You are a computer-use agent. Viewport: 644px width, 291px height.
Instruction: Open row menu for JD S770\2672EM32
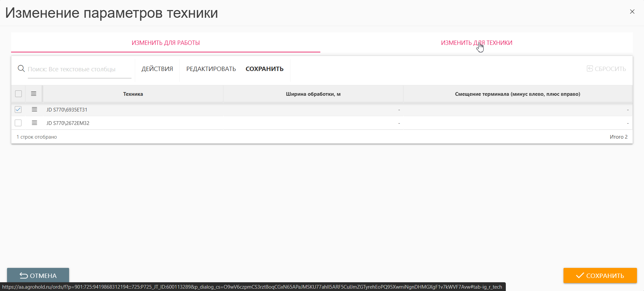(x=34, y=123)
